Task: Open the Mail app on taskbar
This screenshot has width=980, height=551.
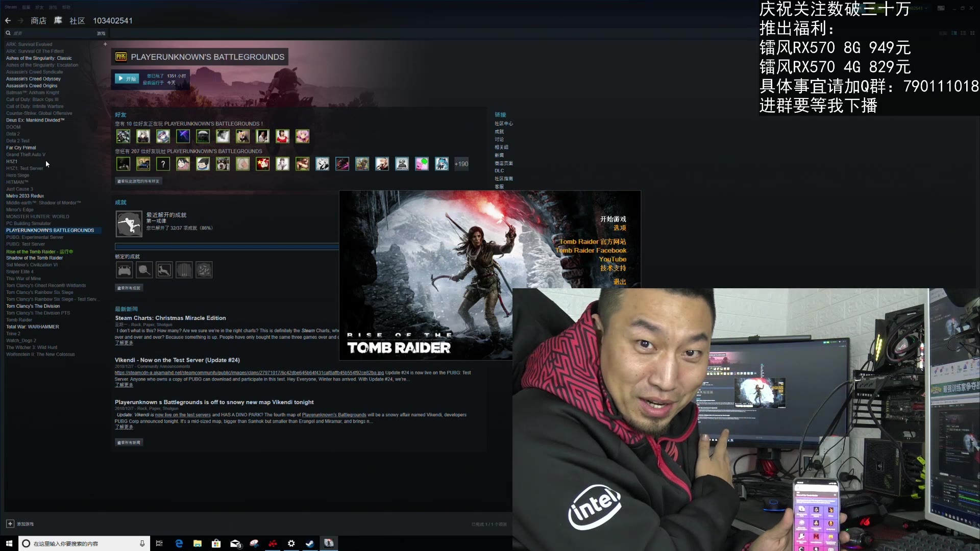Action: 235,543
